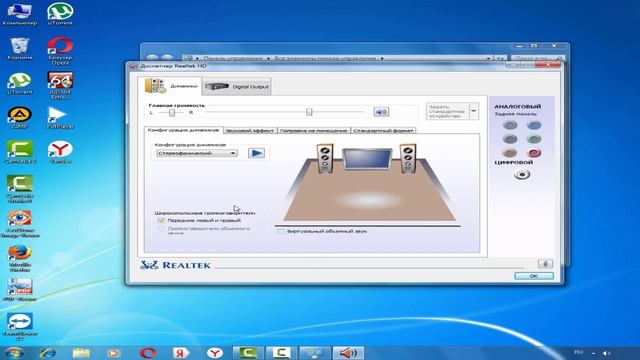640x360 pixels.
Task: Toggle the Громкоговорители объемного звука checkbox
Action: [161, 229]
